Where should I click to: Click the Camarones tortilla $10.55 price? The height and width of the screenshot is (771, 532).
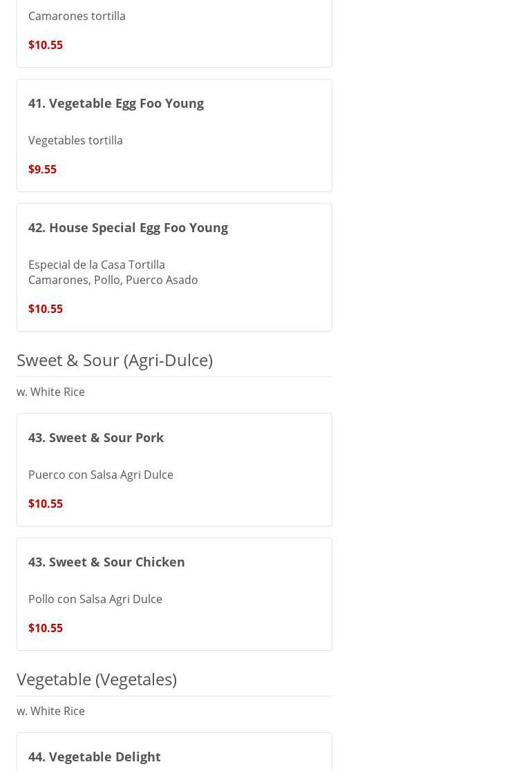(x=46, y=45)
